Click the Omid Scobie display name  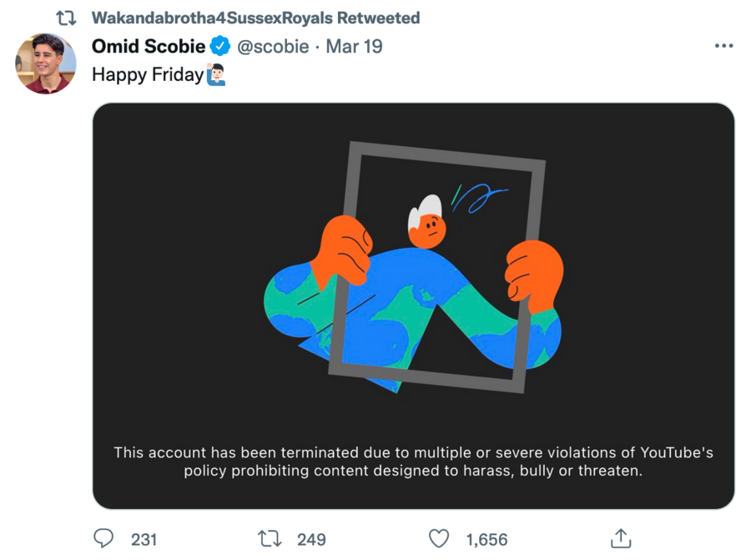[x=149, y=46]
